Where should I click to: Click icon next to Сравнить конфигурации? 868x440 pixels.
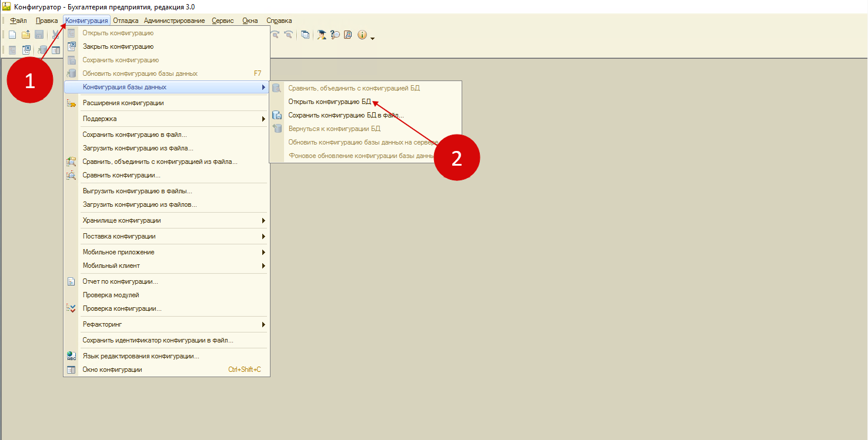(71, 175)
